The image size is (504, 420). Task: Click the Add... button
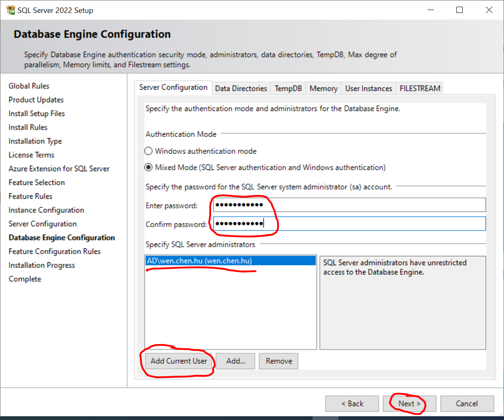[x=236, y=361]
